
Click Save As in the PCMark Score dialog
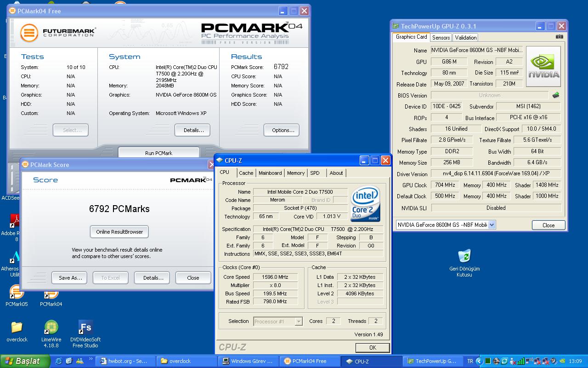click(70, 278)
